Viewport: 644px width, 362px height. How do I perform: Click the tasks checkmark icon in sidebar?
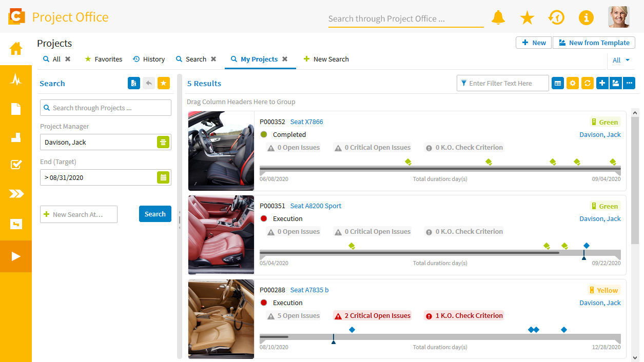pyautogui.click(x=16, y=165)
